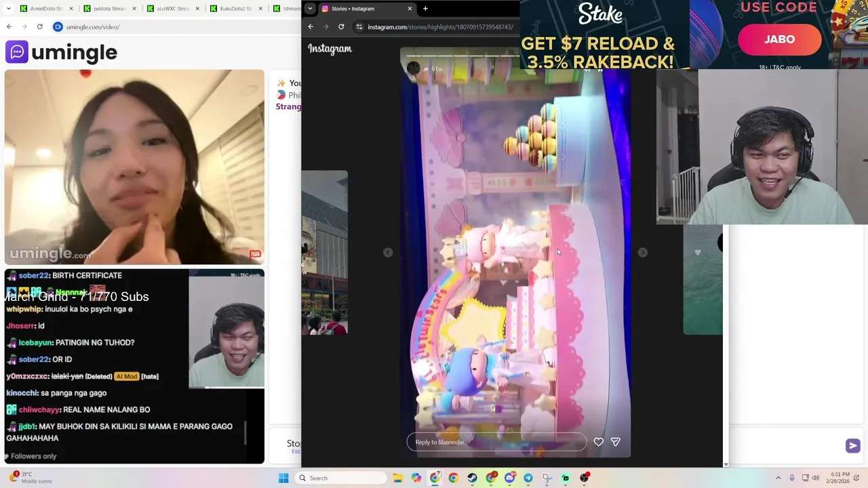This screenshot has height=488, width=868.
Task: Advance to next story with right arrow
Action: [x=642, y=252]
